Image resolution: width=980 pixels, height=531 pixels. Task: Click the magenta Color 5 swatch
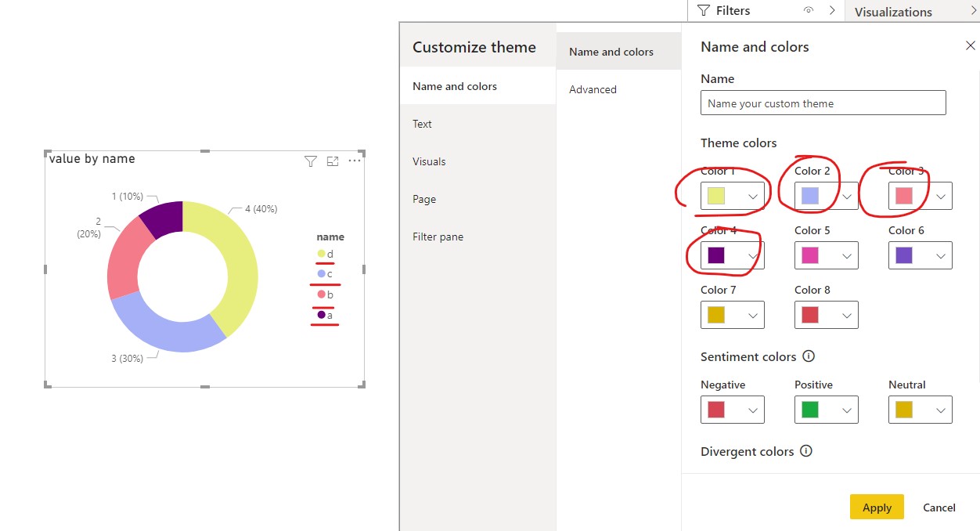coord(810,255)
